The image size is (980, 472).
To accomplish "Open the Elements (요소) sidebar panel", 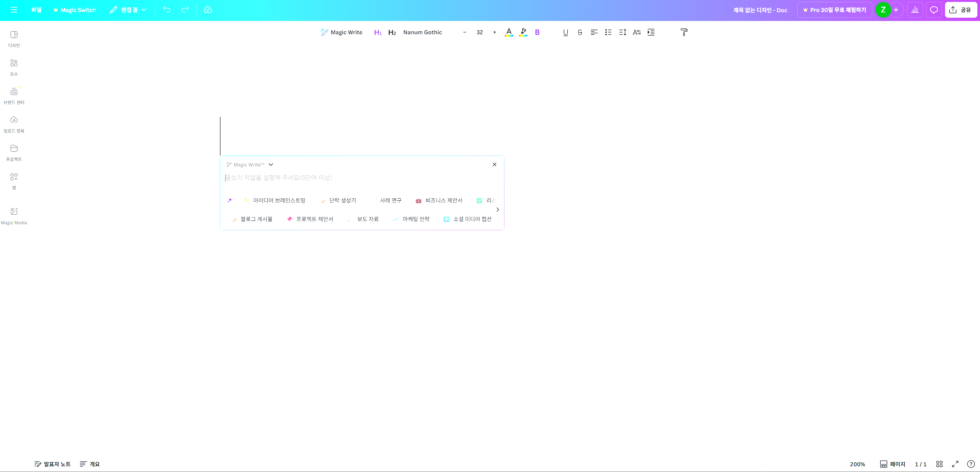I will [x=14, y=67].
